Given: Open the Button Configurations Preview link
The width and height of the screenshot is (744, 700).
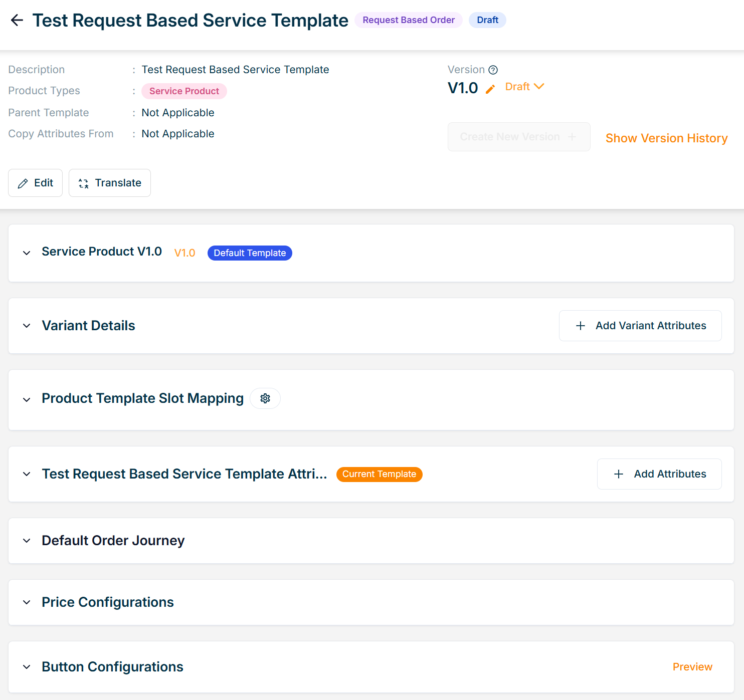Looking at the screenshot, I should click(x=692, y=667).
